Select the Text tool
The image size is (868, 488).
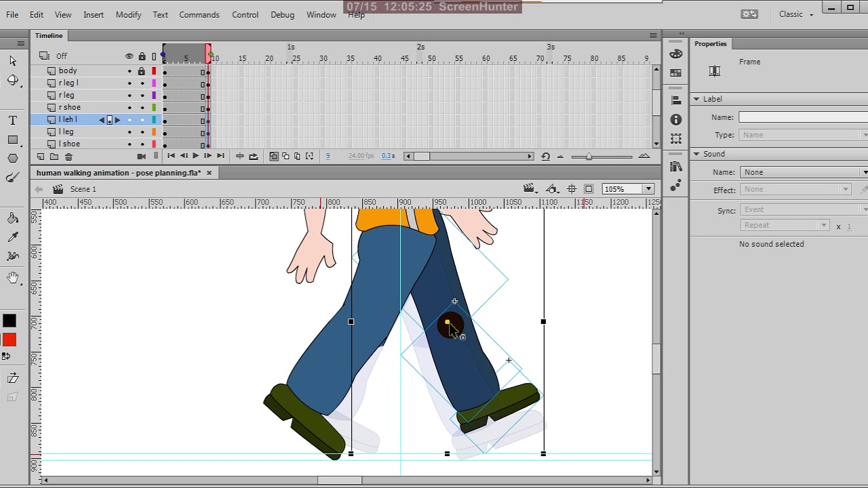coord(13,121)
